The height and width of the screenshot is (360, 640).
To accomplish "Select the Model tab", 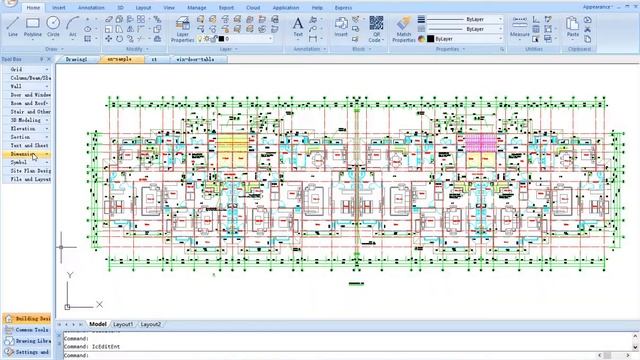I will (x=98, y=324).
